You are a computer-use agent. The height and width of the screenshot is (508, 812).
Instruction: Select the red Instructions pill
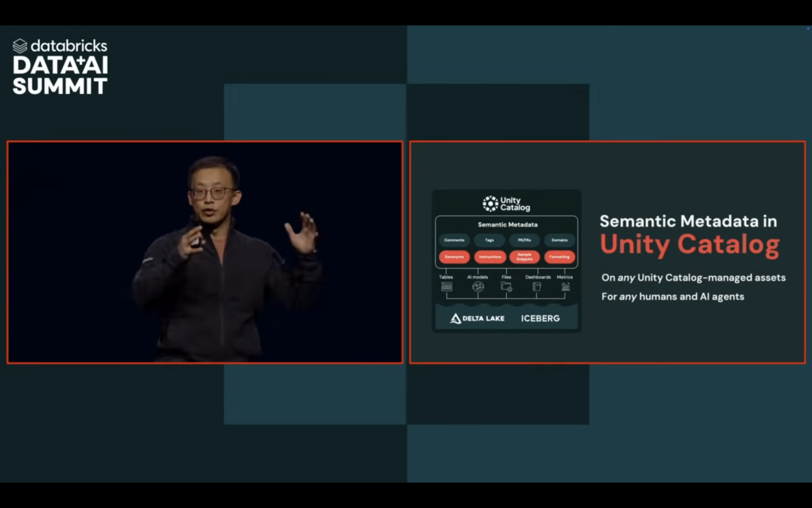[x=490, y=257]
